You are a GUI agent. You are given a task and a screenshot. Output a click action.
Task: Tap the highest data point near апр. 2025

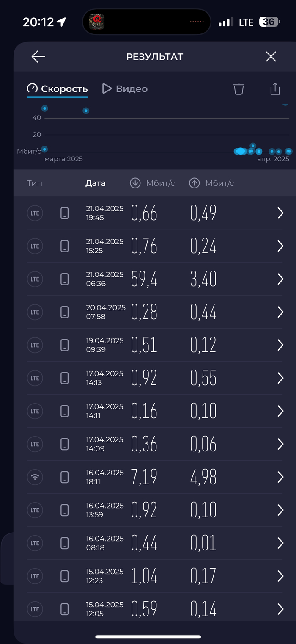285,103
